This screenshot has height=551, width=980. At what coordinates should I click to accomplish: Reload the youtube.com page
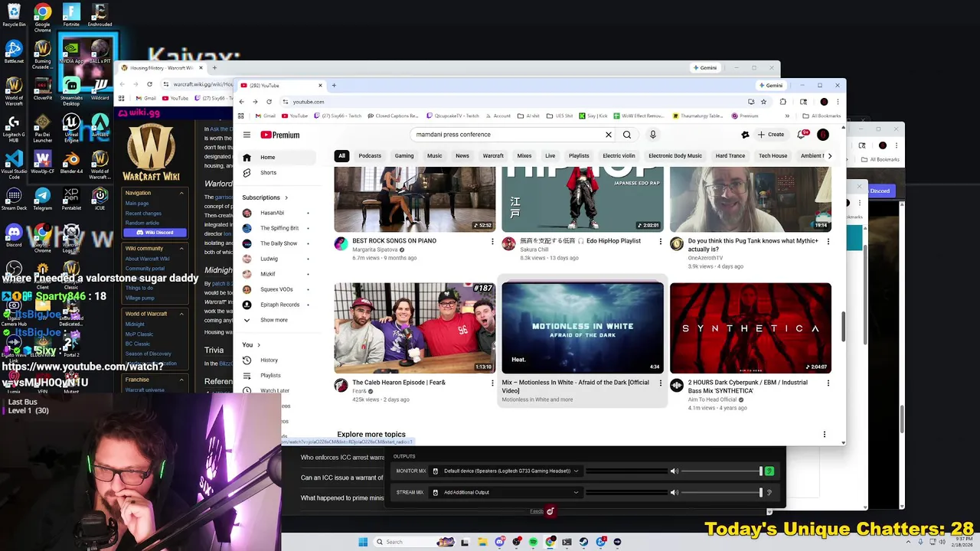269,102
